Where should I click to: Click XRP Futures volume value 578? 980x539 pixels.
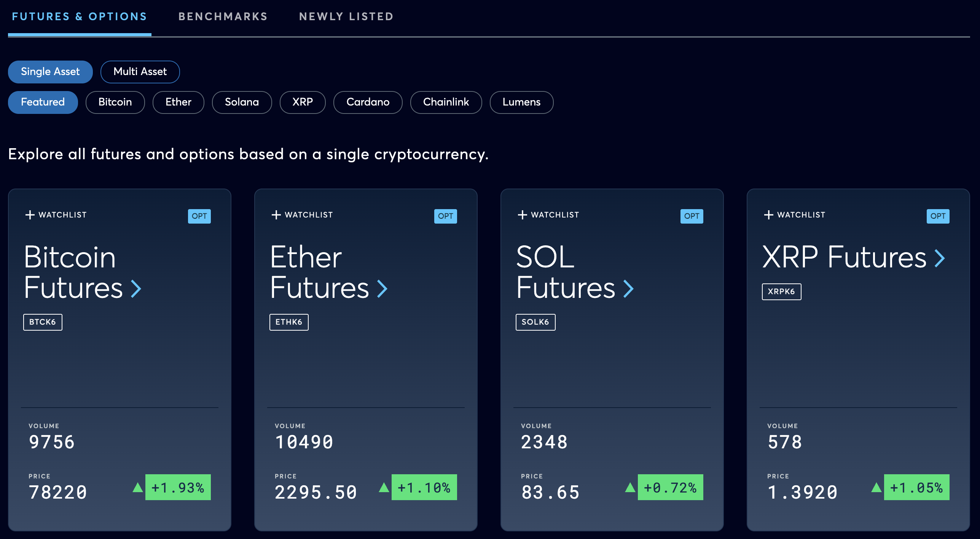coord(785,442)
